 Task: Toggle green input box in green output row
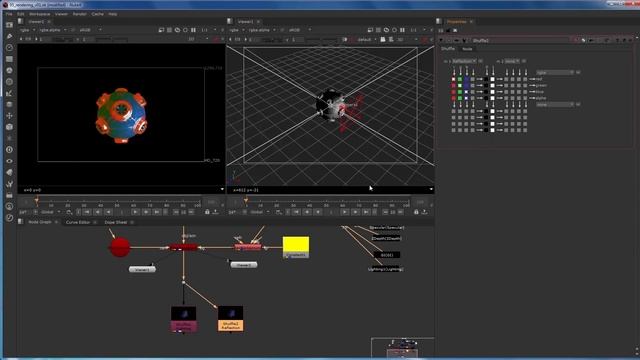[460, 86]
